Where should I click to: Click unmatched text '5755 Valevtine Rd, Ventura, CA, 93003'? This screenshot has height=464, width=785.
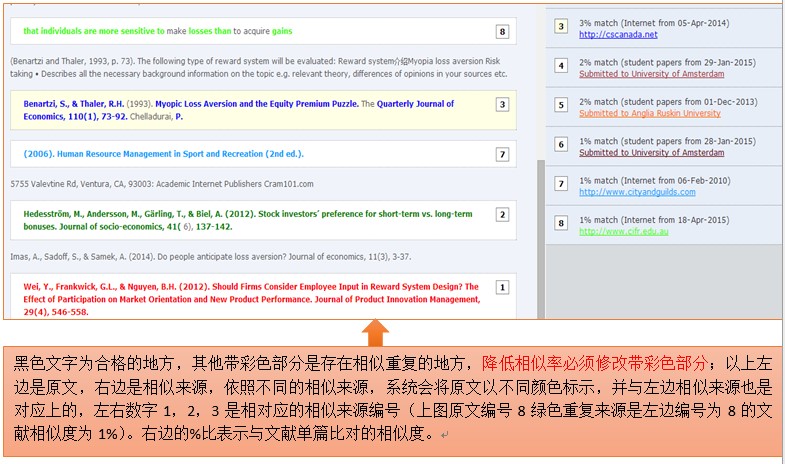pos(82,184)
